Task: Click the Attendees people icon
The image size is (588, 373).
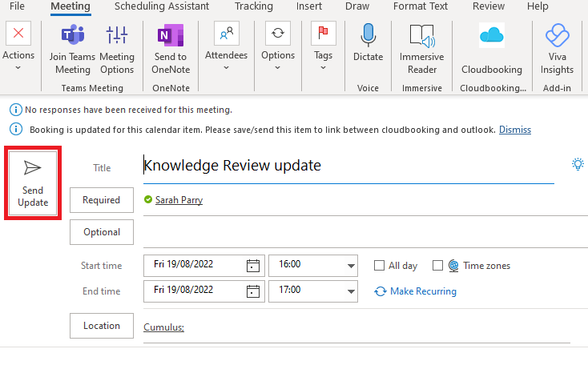Action: (227, 33)
